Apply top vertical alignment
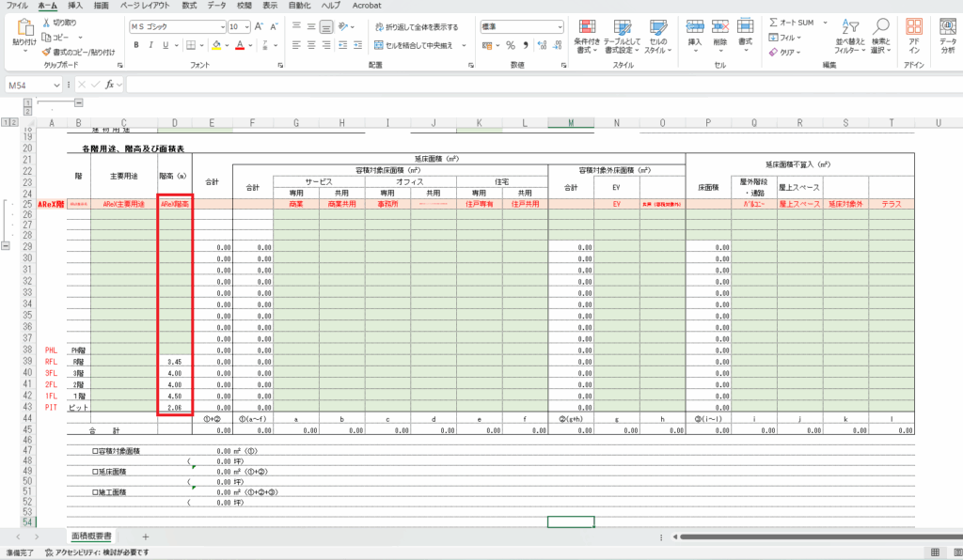Screen dimensions: 963x560 click(296, 26)
